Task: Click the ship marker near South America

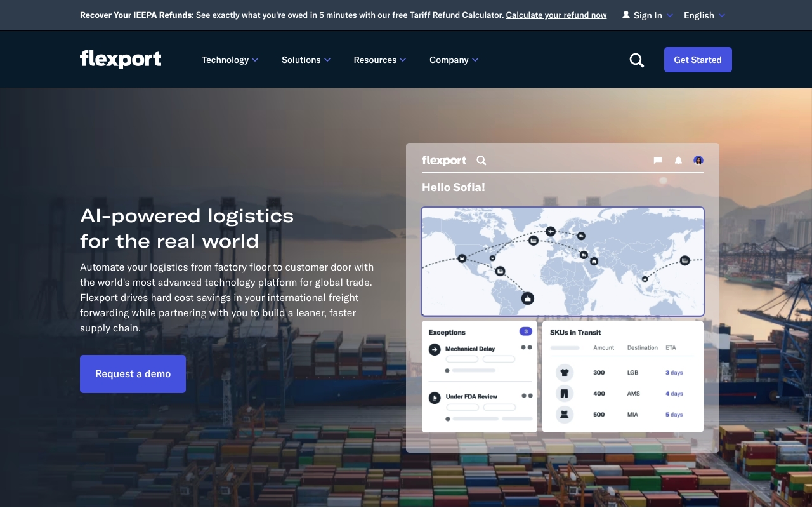Action: 527,298
